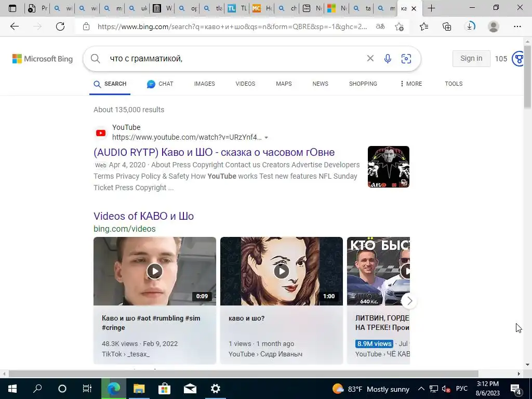This screenshot has height=399, width=532.
Task: Start voice search with microphone
Action: (x=388, y=58)
